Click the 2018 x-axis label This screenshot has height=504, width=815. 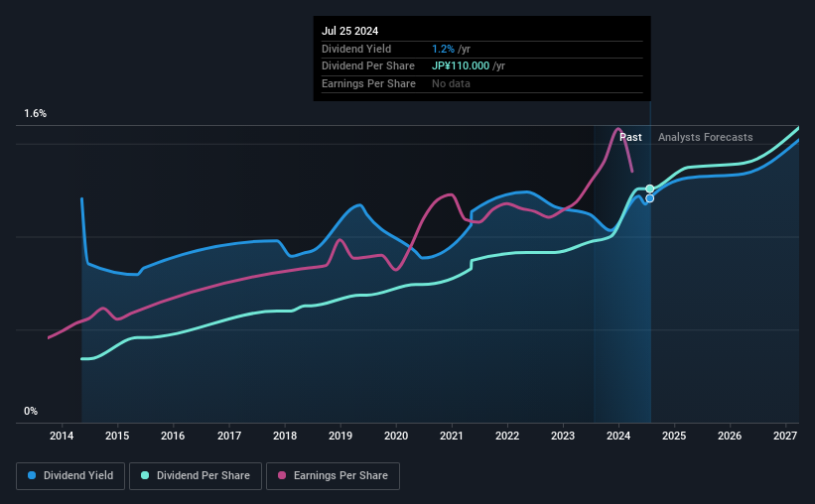[x=285, y=436]
